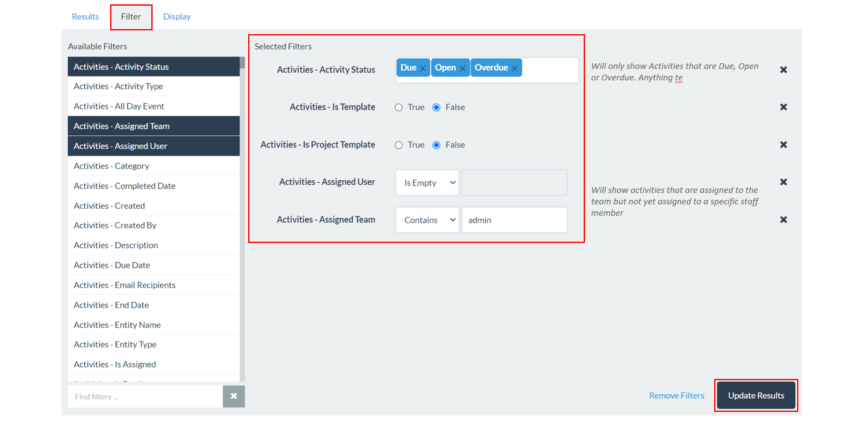Switch to the Display tab
The width and height of the screenshot is (868, 422).
[177, 16]
